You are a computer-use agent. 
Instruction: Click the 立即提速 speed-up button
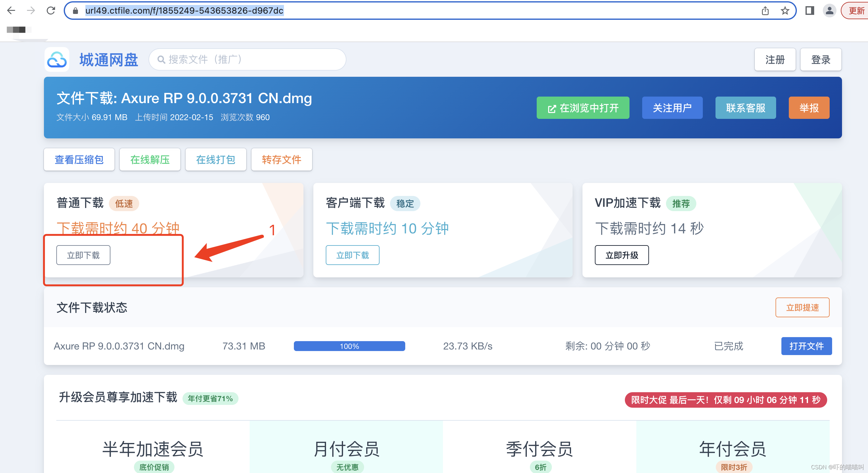click(802, 307)
